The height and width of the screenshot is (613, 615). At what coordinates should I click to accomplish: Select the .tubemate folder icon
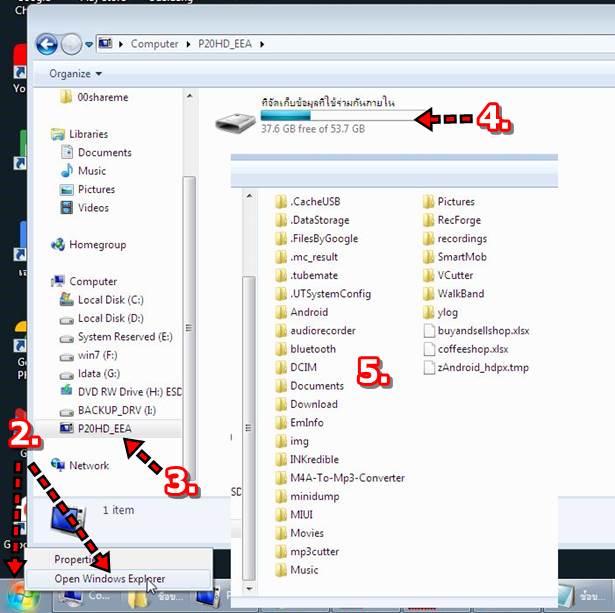pyautogui.click(x=280, y=276)
